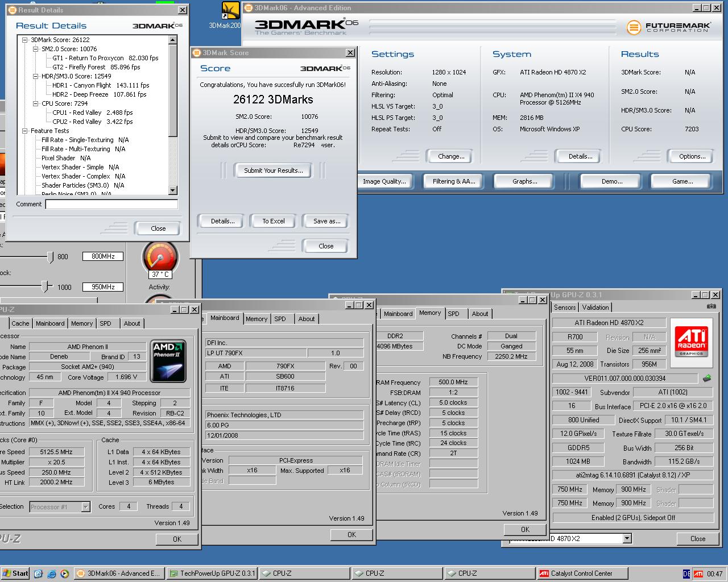Collapse the Feature Tests node
The image size is (728, 582).
pyautogui.click(x=25, y=131)
